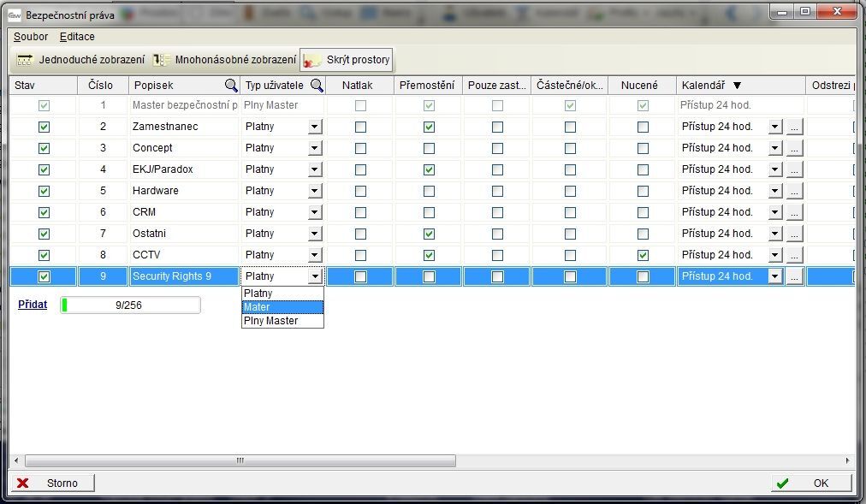
Task: Click the Jednoduché zobrazení toolbar icon
Action: 24,60
